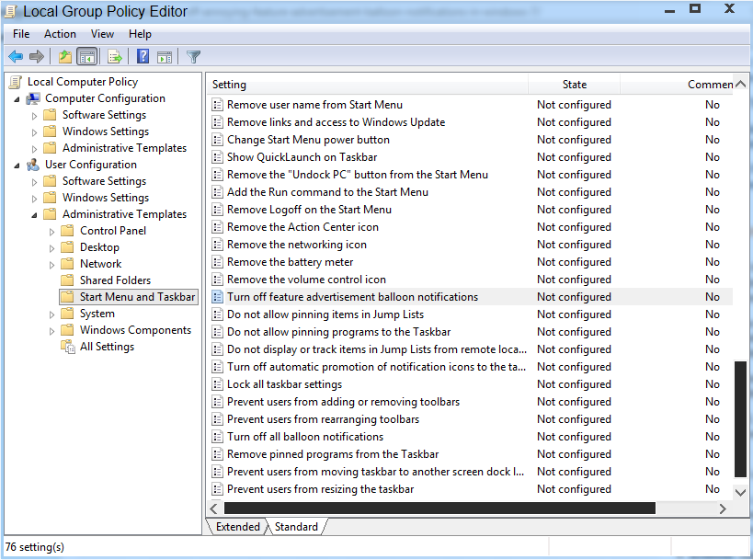Click the scroll right arrow in settings list

723,509
